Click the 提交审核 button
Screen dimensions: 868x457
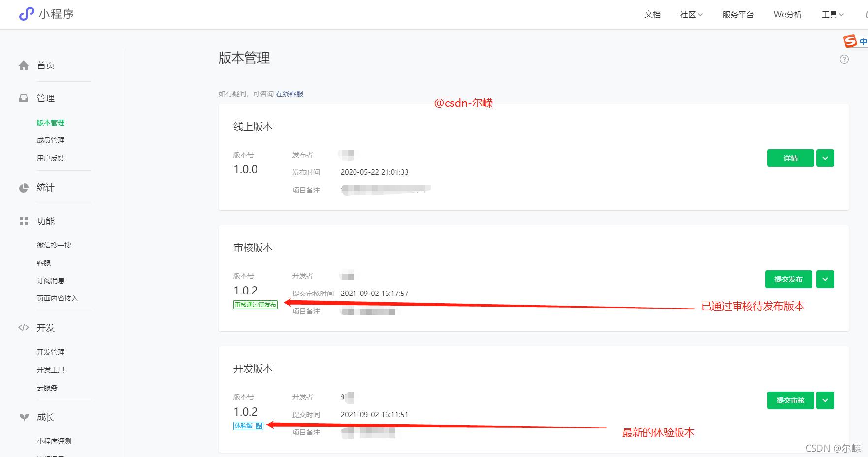(x=790, y=400)
